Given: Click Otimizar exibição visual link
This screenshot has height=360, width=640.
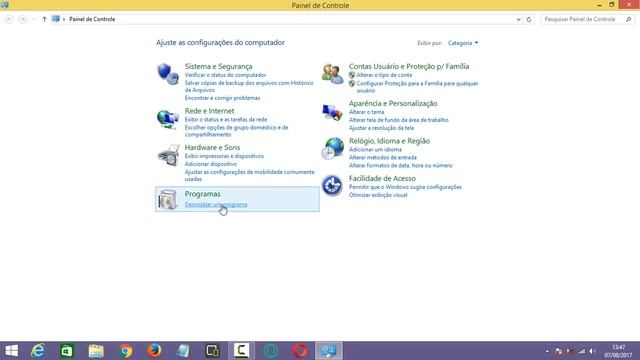Looking at the screenshot, I should [378, 195].
